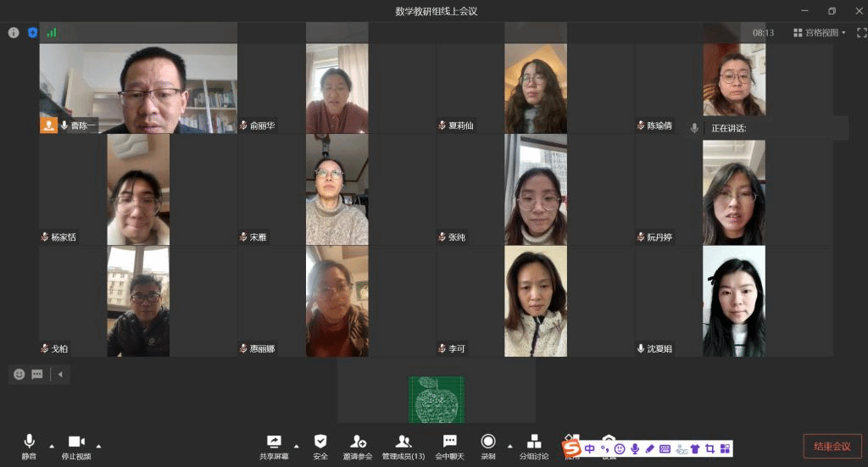Open the 宫格视图 layout dropdown

click(820, 33)
